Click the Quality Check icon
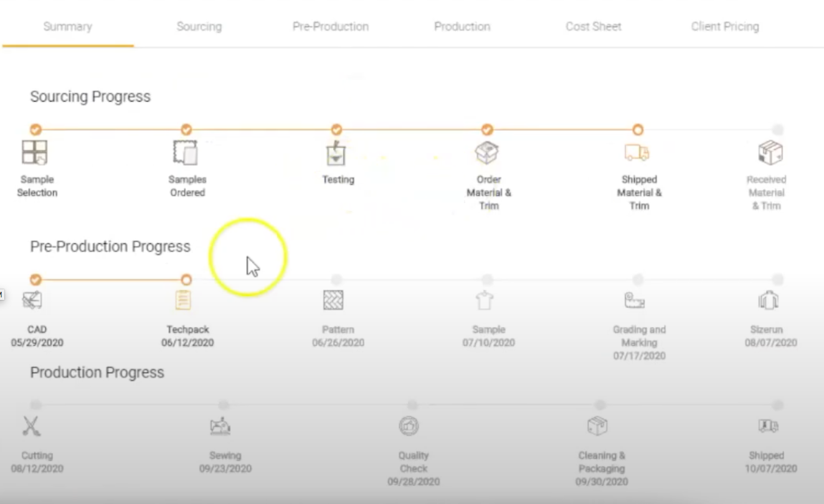This screenshot has width=824, height=504. point(409,426)
